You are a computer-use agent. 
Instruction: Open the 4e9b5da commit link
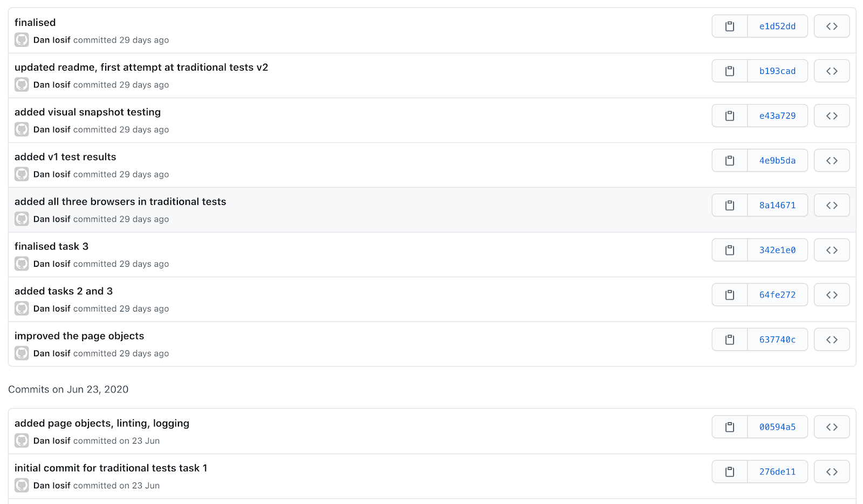(777, 161)
